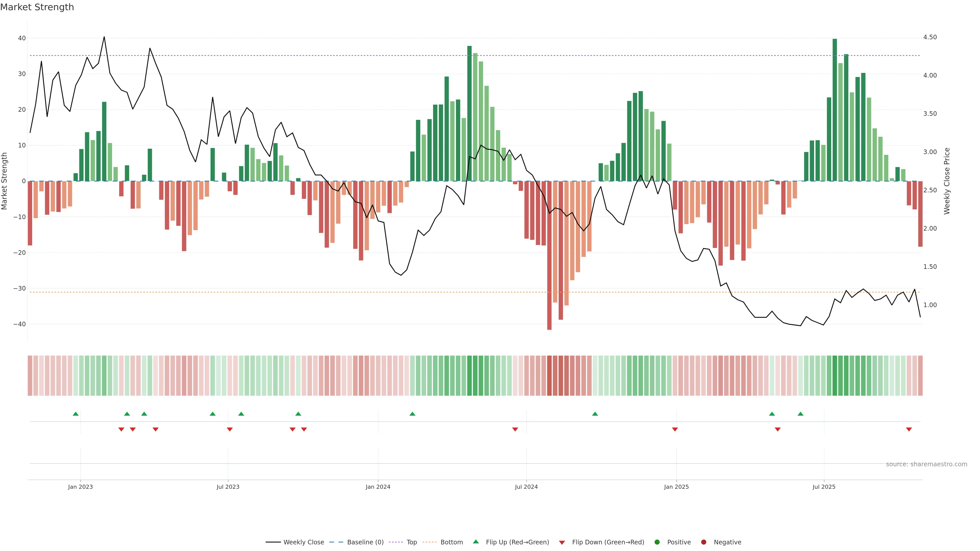Screen dimensions: 980x551
Task: Click the darkest red heatmap cell
Action: click(x=549, y=375)
